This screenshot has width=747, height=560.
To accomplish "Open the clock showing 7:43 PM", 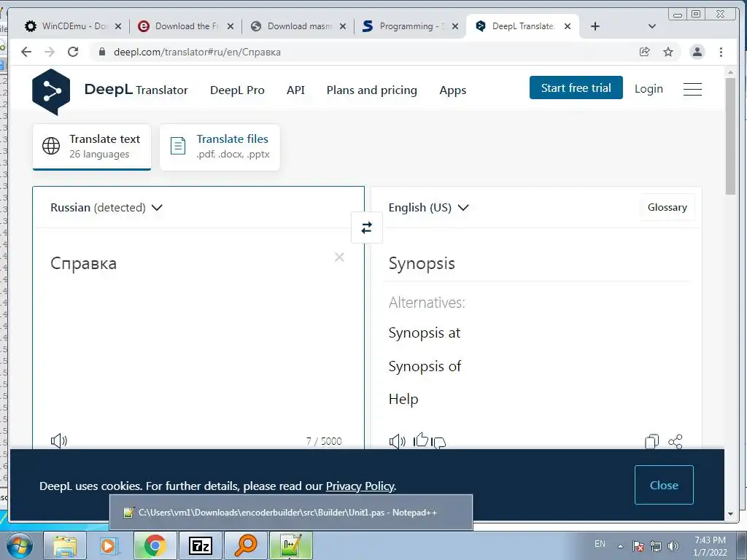I will click(710, 546).
